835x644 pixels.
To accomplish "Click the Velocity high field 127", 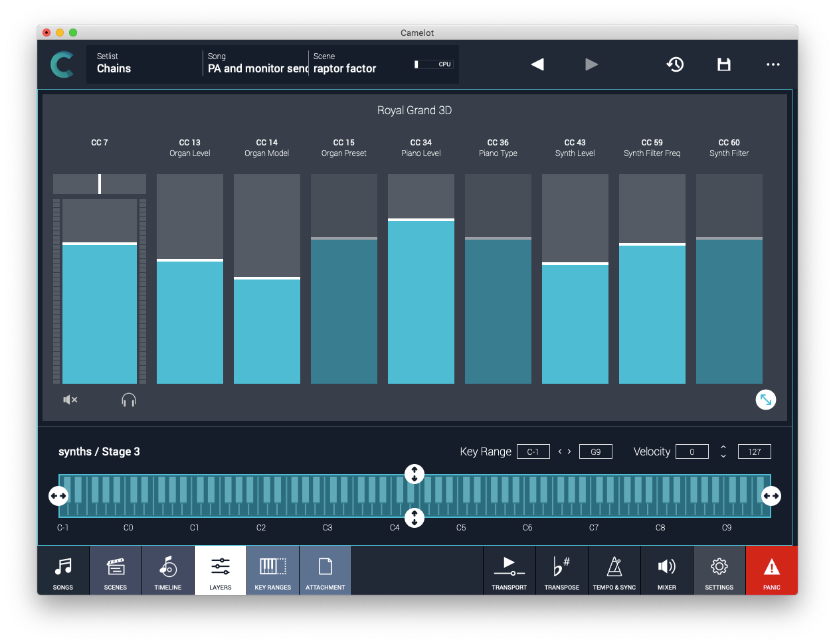I will point(755,451).
